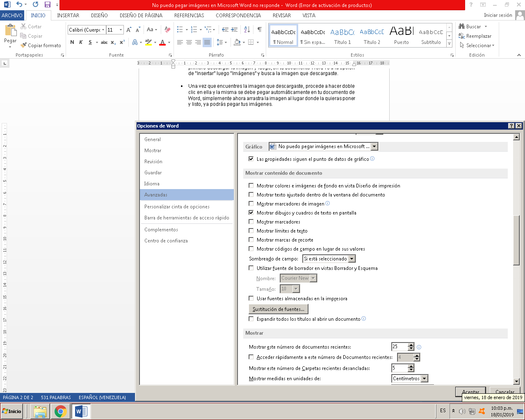The height and width of the screenshot is (420, 525).
Task: Apply the Título 1 style
Action: pyautogui.click(x=342, y=36)
